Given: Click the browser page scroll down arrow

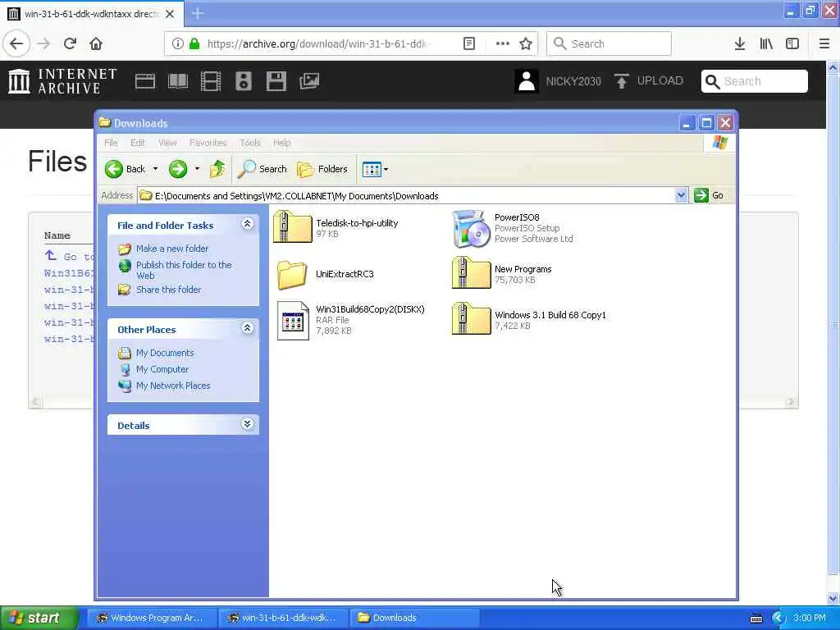Looking at the screenshot, I should pos(833,598).
